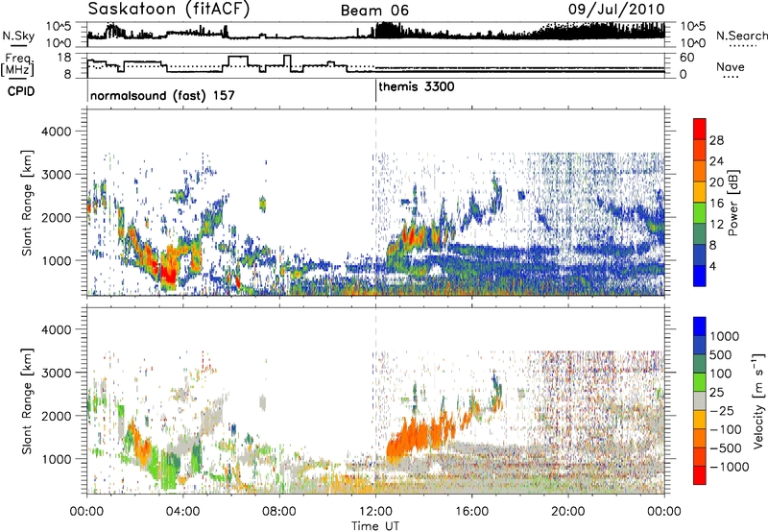The width and height of the screenshot is (768, 532).
Task: Click the 'N.Sky' axis label
Action: tap(18, 36)
